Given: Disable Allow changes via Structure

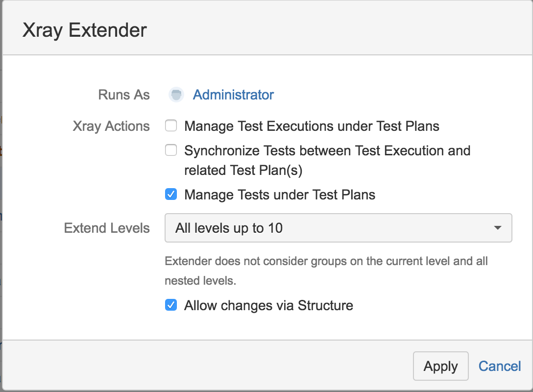Looking at the screenshot, I should coord(170,305).
